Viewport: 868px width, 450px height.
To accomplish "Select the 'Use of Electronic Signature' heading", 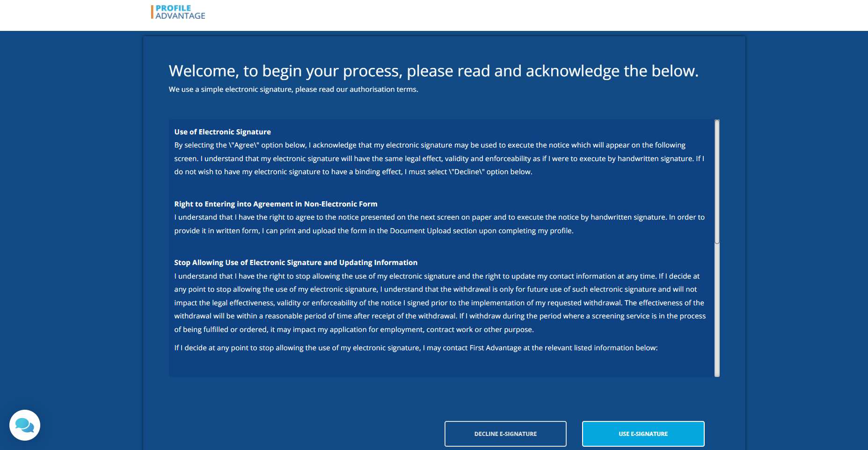I will click(222, 132).
